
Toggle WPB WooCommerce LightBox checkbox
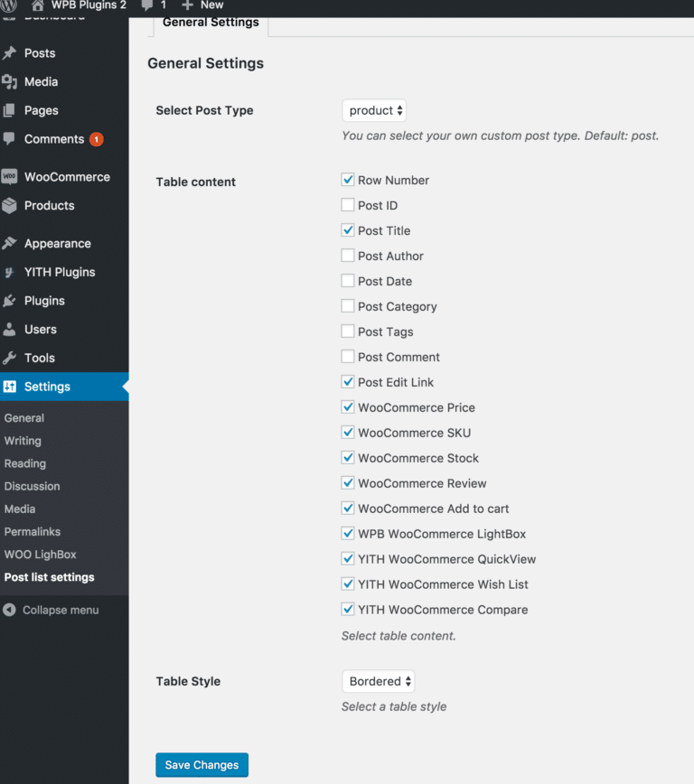click(x=348, y=533)
